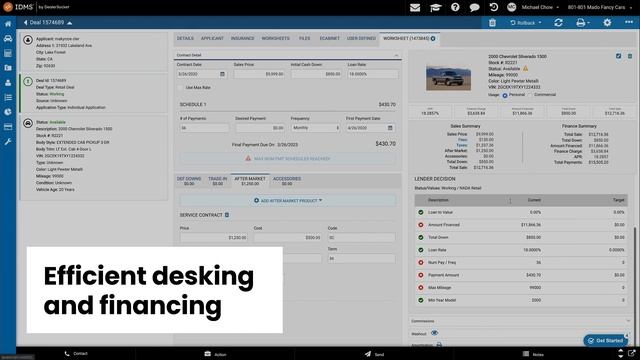Click the Payment Amount red status indicator
Viewport: 640px width, 360px height.
pos(421,275)
